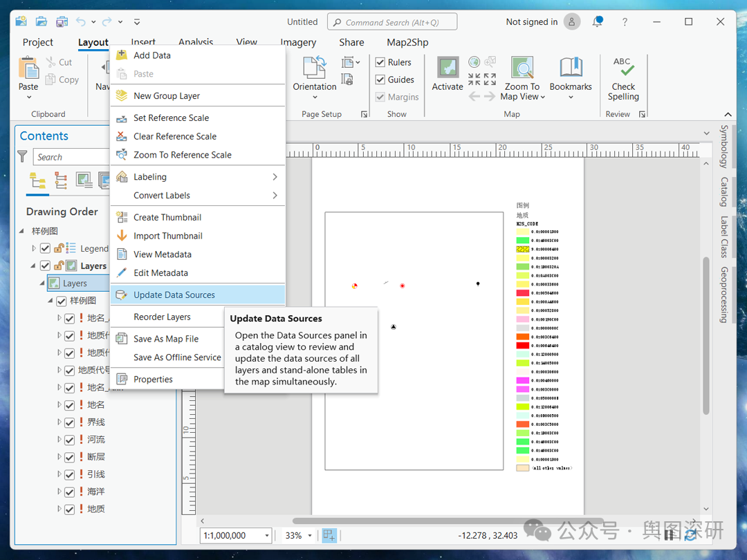Screen dimensions: 747x560
Task: Click the snapping icon in status bar
Action: (x=329, y=535)
